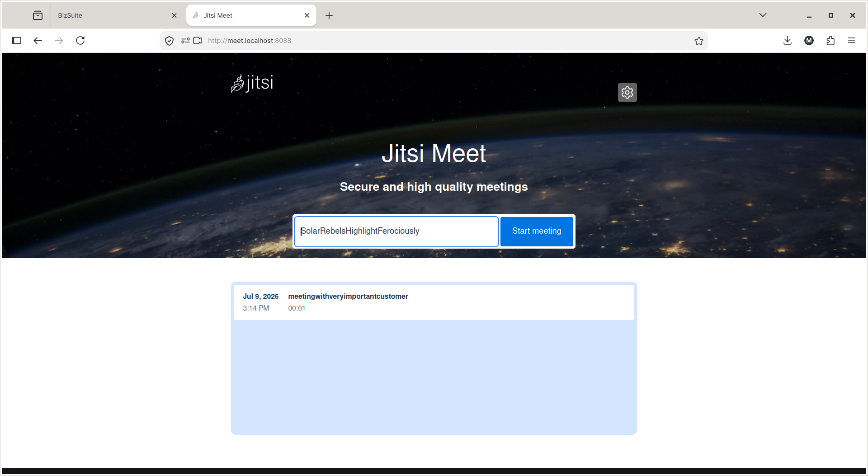Go forward to next page
The width and height of the screenshot is (868, 476).
[59, 41]
